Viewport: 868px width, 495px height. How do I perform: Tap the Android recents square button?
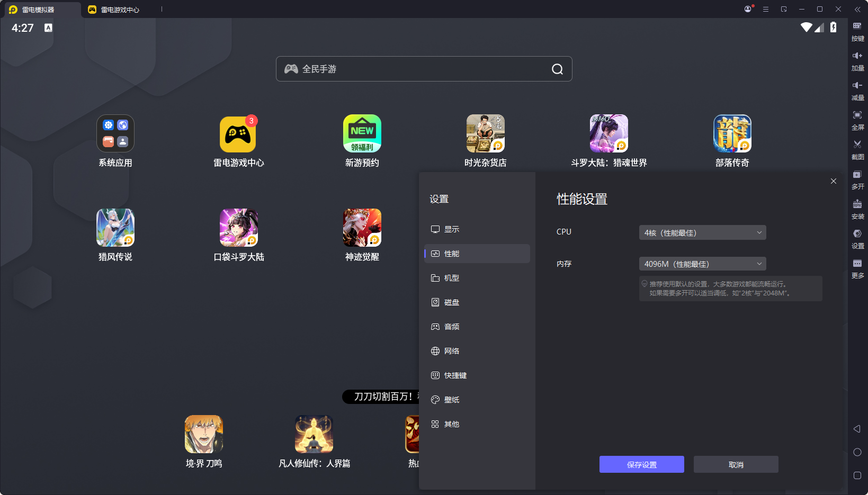pos(857,475)
